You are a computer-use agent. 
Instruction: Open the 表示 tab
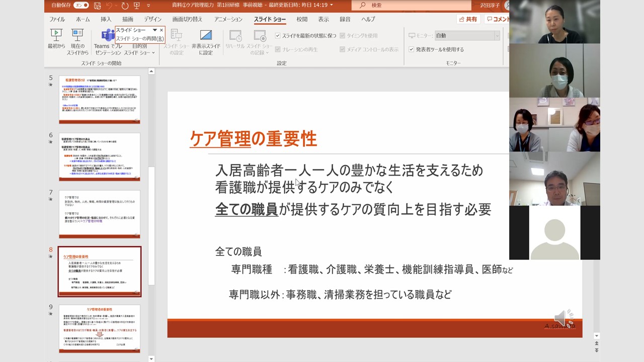(x=324, y=19)
